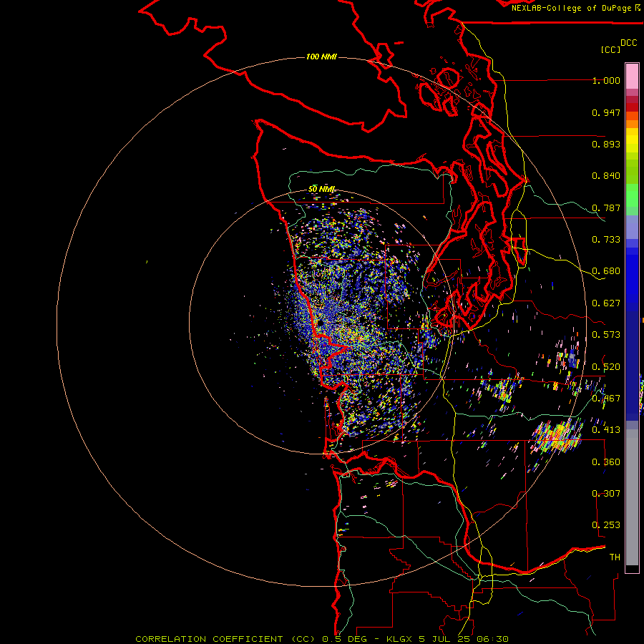Click the 100 NMI range ring label
This screenshot has width=644, height=644.
pyautogui.click(x=321, y=57)
